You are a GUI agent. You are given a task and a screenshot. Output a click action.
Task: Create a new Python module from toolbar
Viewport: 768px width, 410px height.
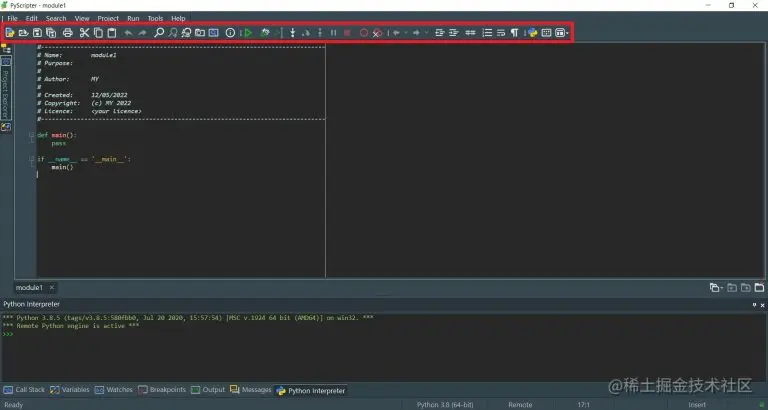click(x=10, y=33)
